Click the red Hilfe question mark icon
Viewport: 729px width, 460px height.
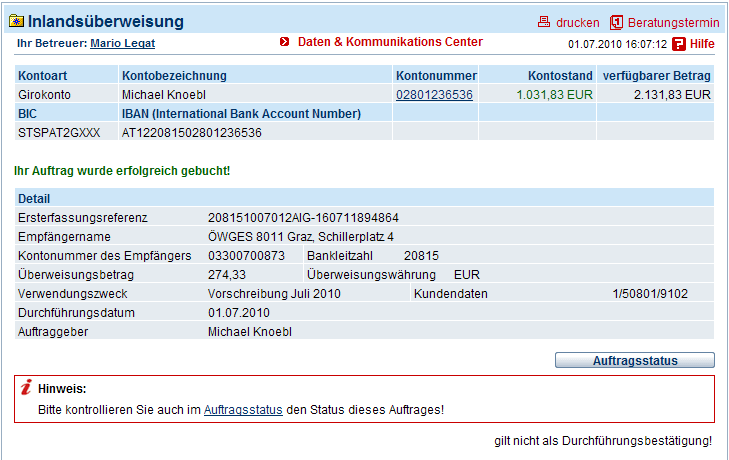(x=679, y=44)
